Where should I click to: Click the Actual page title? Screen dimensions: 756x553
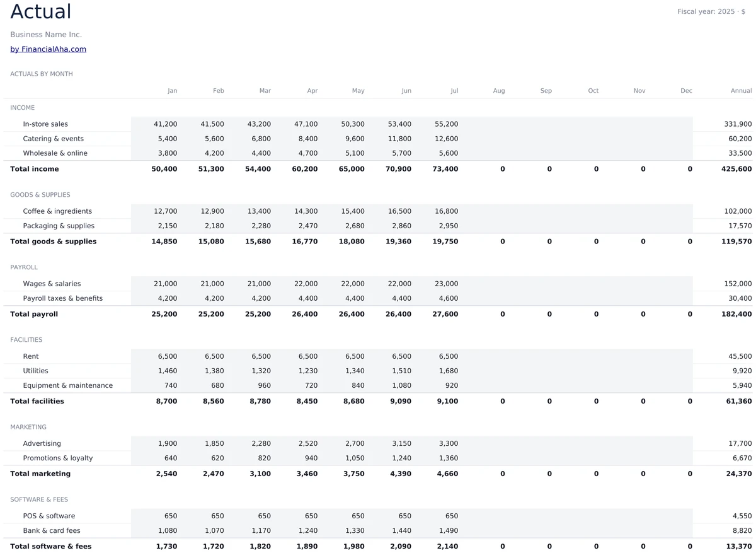click(41, 12)
